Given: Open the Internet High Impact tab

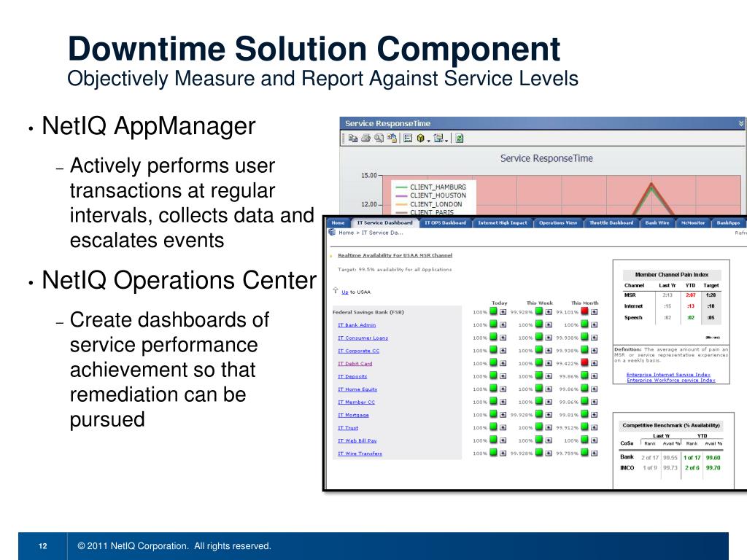Looking at the screenshot, I should coord(503,223).
